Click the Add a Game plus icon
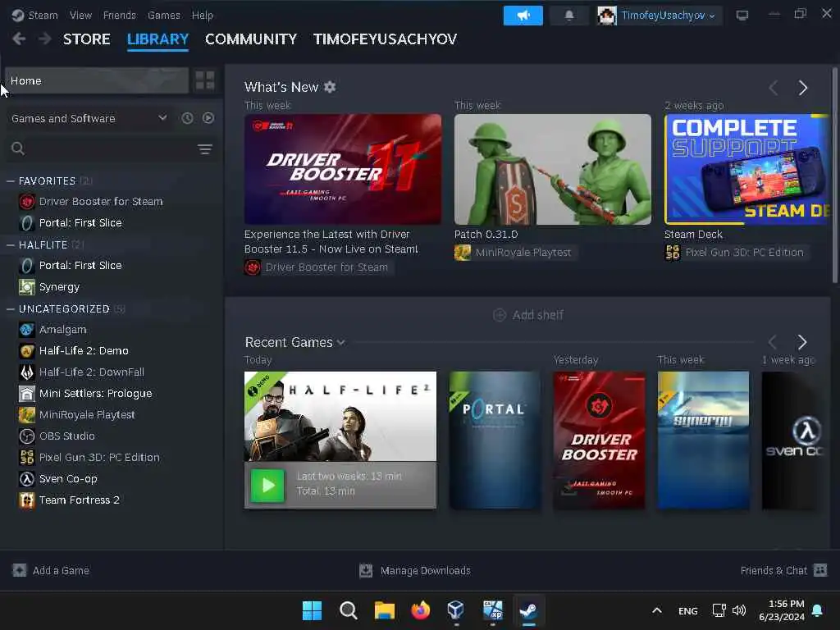840x630 pixels. click(20, 571)
